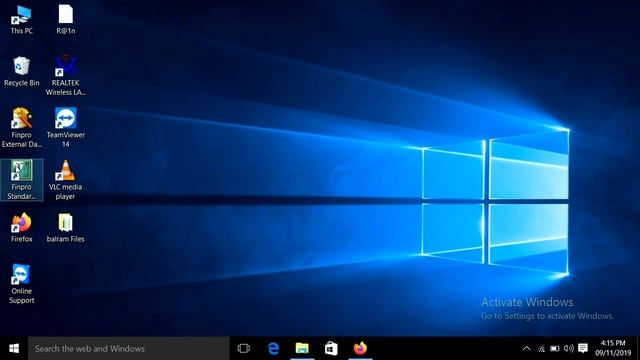
Task: Switch to Firefox in the taskbar
Action: point(360,349)
